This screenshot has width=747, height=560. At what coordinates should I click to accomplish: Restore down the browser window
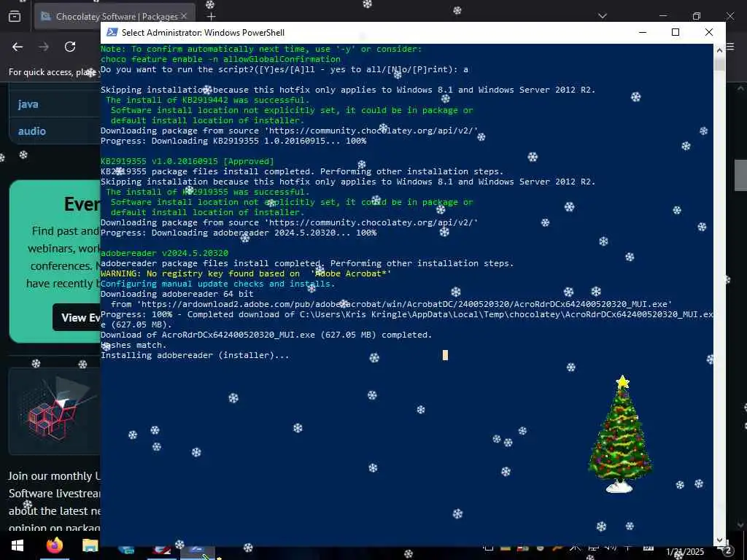(x=697, y=16)
